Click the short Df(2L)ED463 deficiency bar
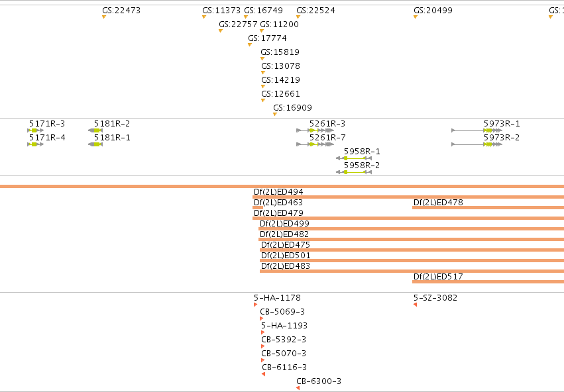This screenshot has width=564, height=392. point(258,208)
